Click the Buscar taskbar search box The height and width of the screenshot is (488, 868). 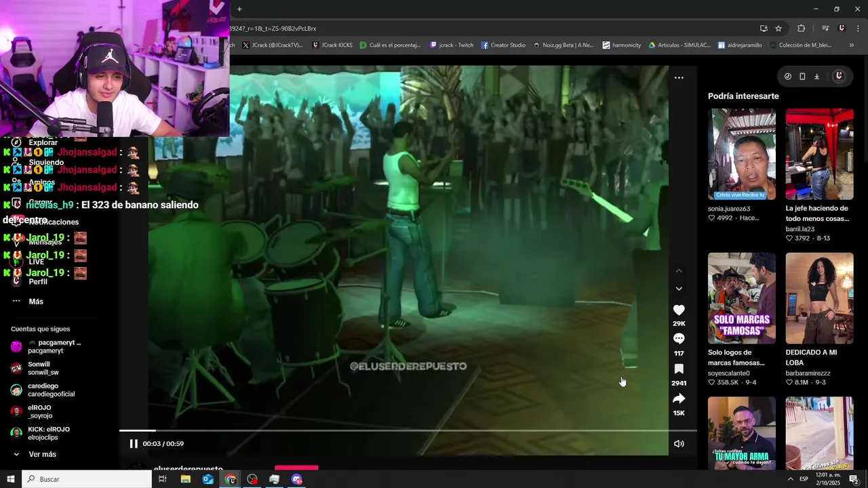point(87,479)
